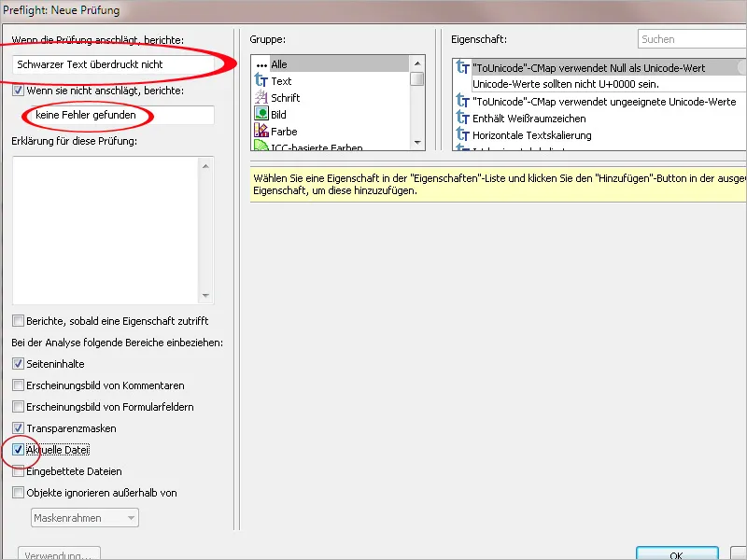Click icon beside Horizontale Textskalierung
This screenshot has width=747, height=560.
462,134
